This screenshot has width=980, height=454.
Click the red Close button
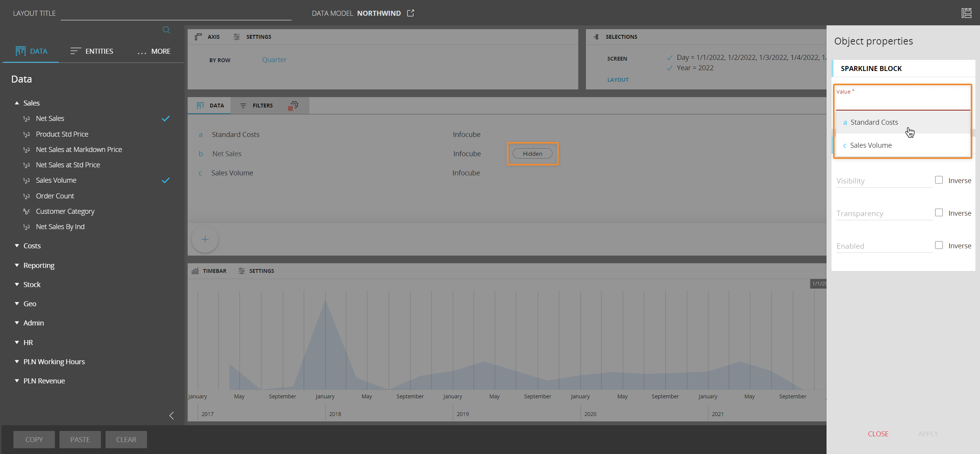tap(878, 434)
